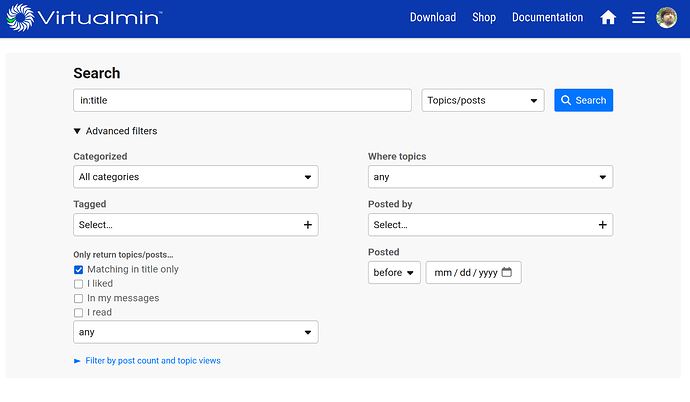Open the Download menu item
The image size is (690, 402).
tap(432, 18)
